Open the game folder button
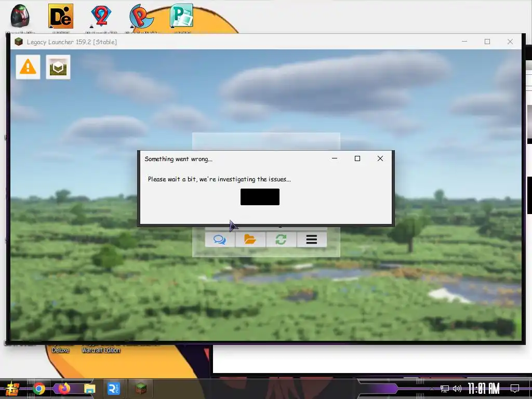 pos(250,240)
